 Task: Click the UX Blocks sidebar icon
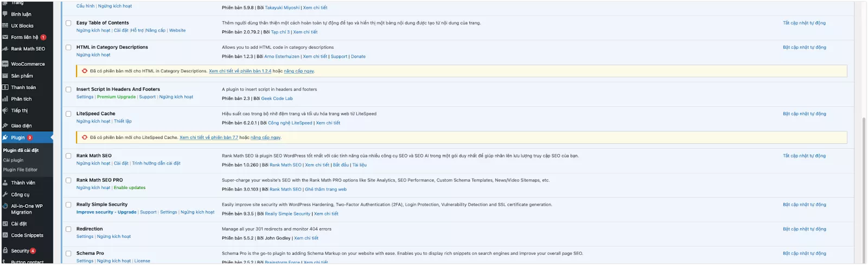5,26
